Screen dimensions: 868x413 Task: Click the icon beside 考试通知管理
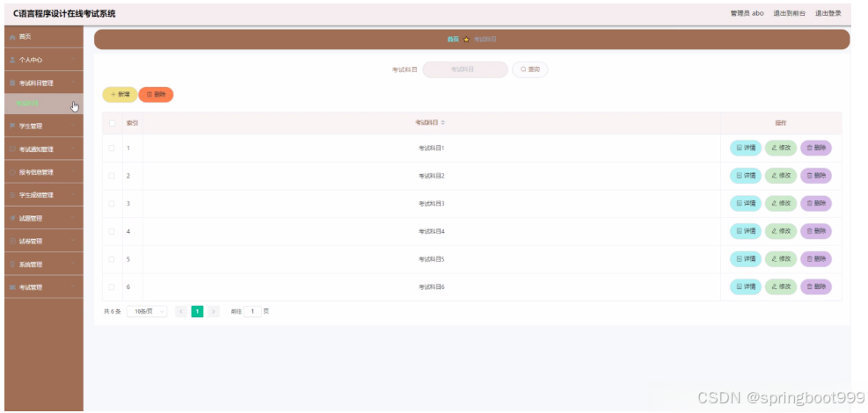tap(12, 149)
